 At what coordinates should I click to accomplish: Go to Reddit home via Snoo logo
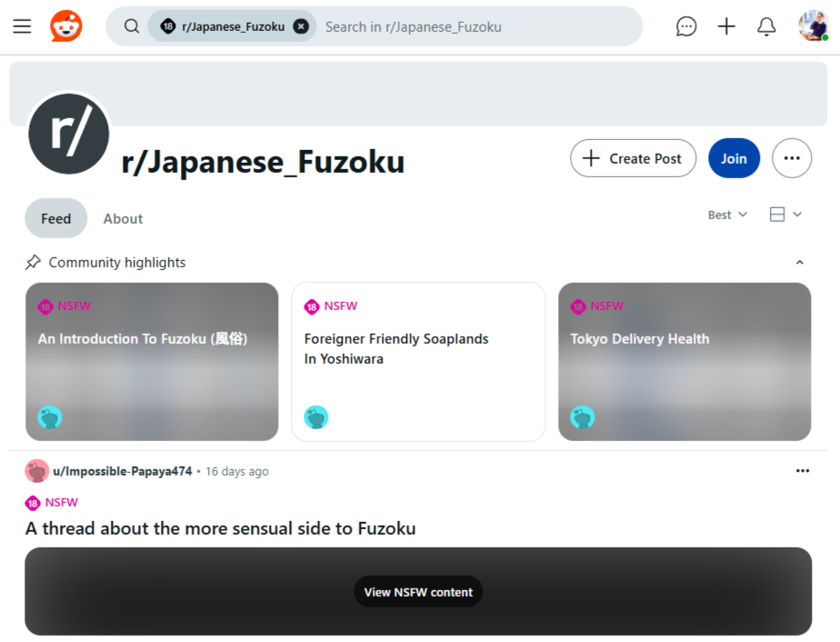tap(65, 25)
